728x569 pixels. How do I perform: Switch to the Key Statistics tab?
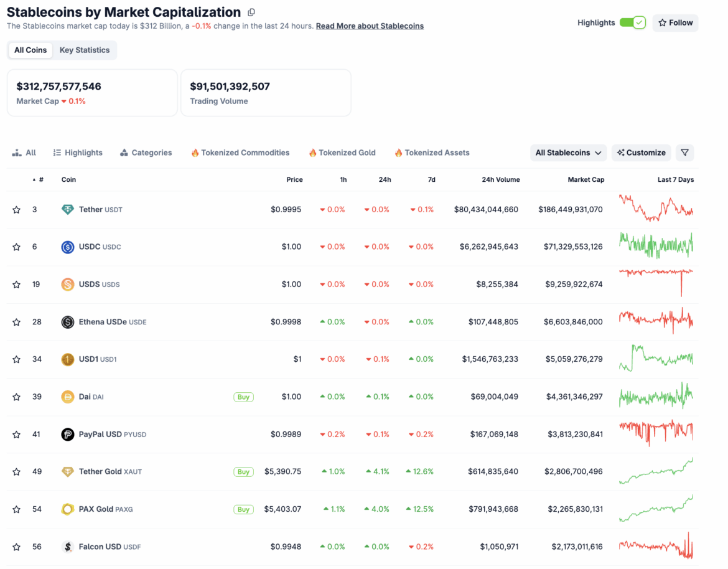coord(85,50)
